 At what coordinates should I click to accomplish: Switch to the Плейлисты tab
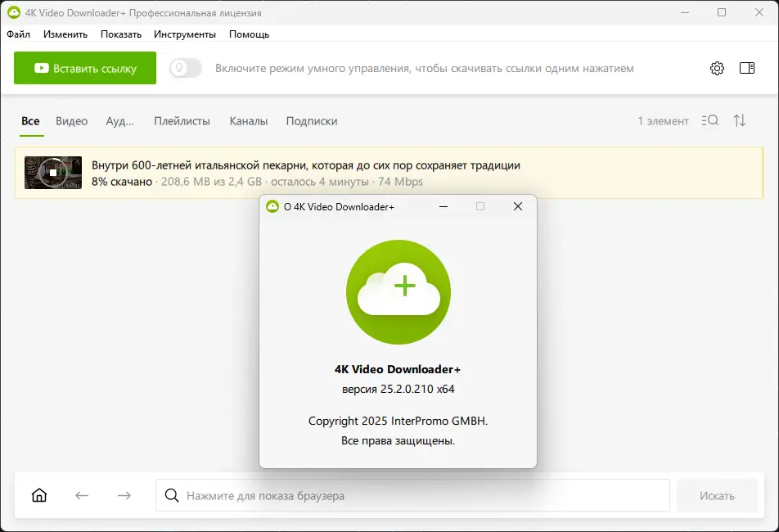[x=182, y=121]
